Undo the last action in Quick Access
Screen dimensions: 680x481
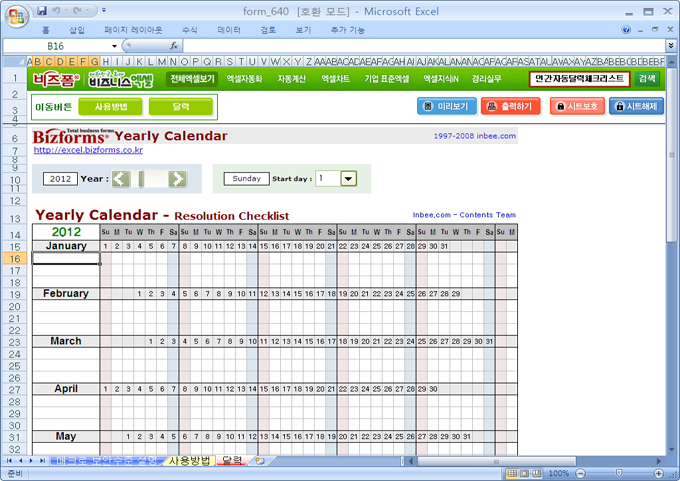point(56,10)
